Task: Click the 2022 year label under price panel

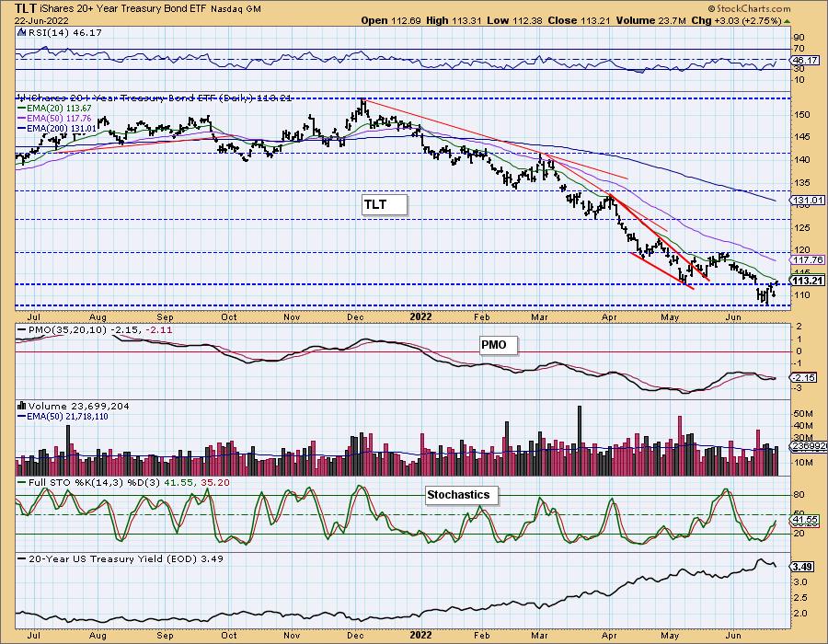Action: (x=420, y=316)
